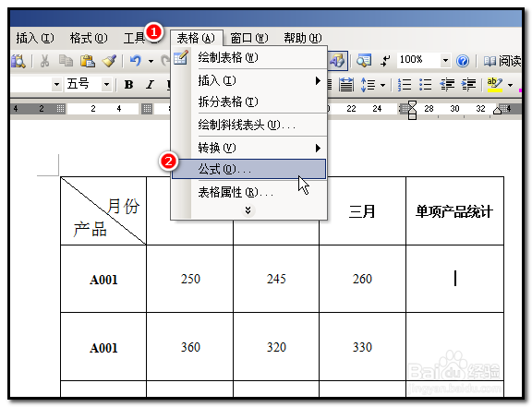Toggle the Numbered list icon
532x407 pixels.
point(405,85)
